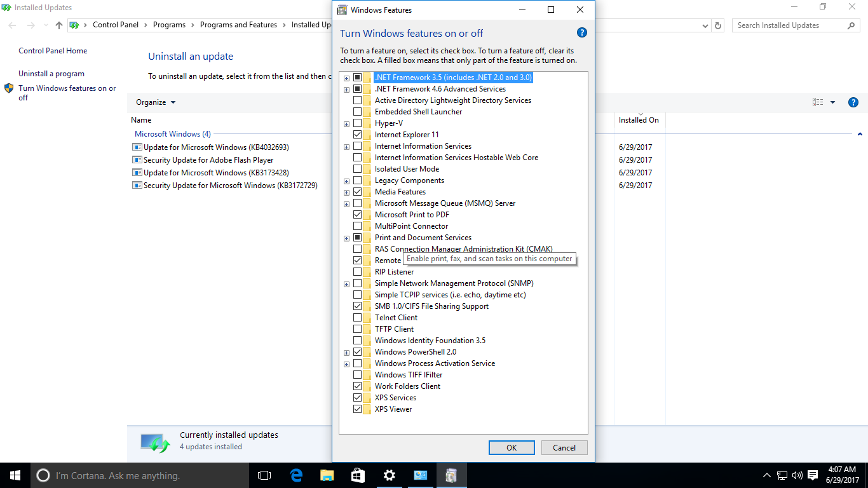Viewport: 868px width, 488px height.
Task: Sort by the Name column header
Action: pos(141,120)
